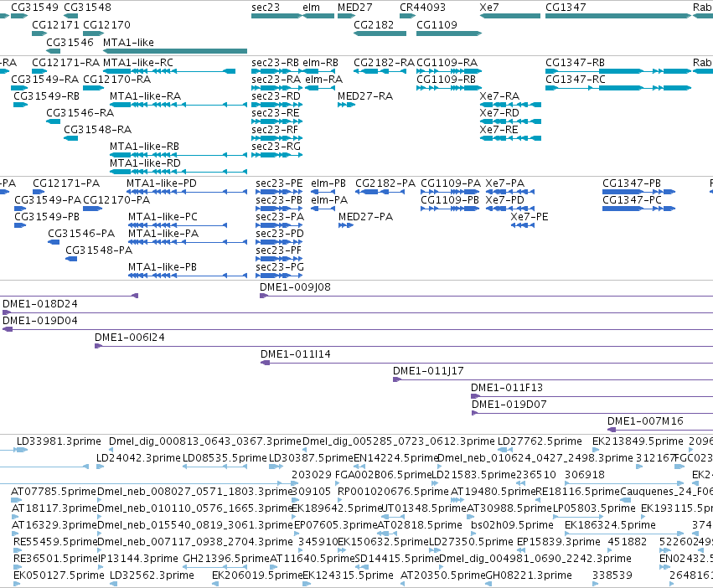Click EST LD32562.3prime

(152, 575)
